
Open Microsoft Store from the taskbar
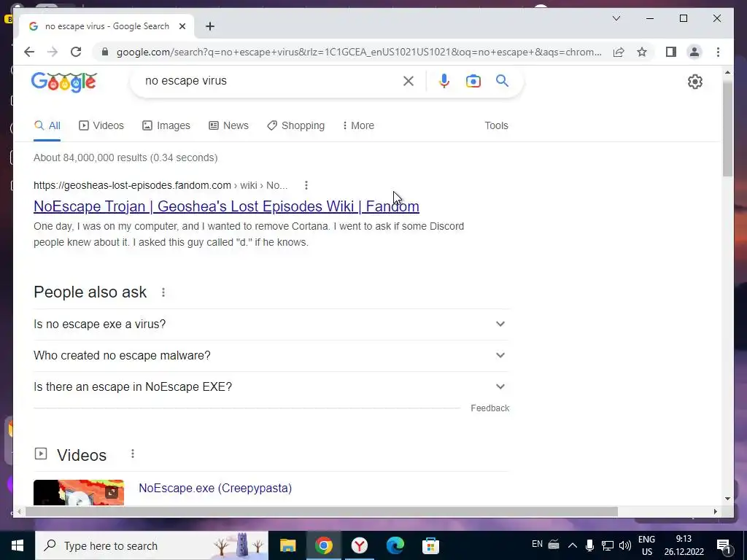[430, 545]
